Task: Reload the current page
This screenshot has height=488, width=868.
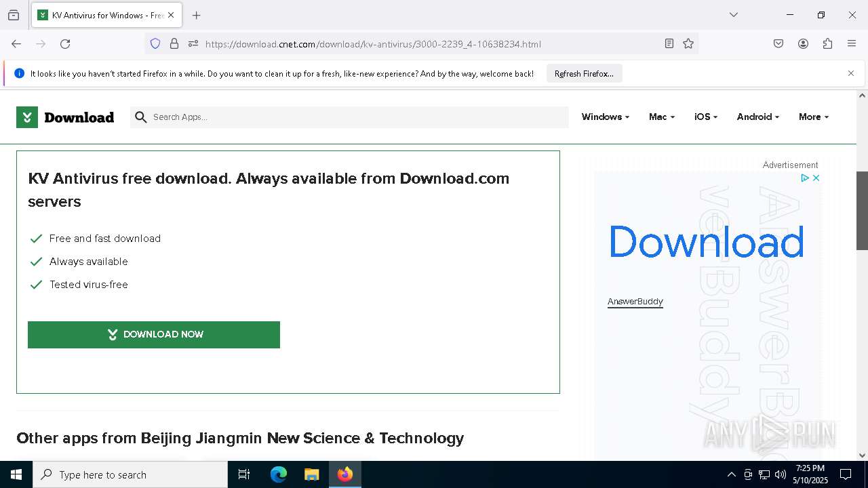Action: tap(65, 44)
